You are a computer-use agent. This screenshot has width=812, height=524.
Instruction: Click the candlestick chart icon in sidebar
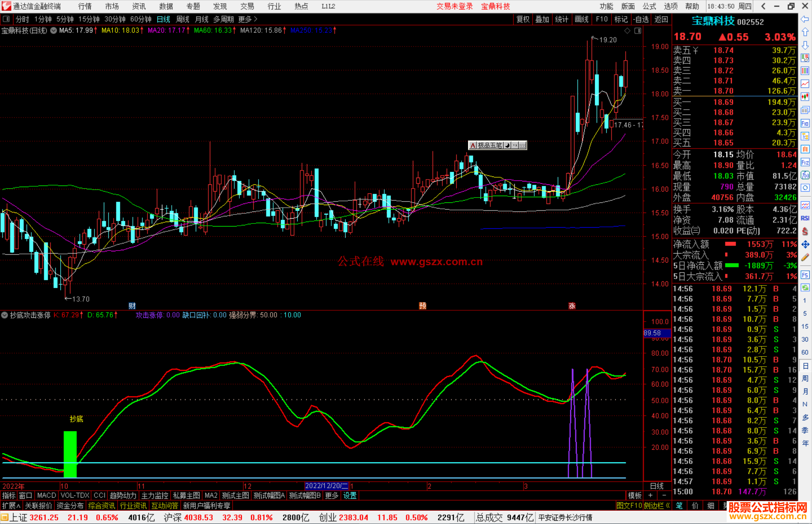click(x=805, y=97)
